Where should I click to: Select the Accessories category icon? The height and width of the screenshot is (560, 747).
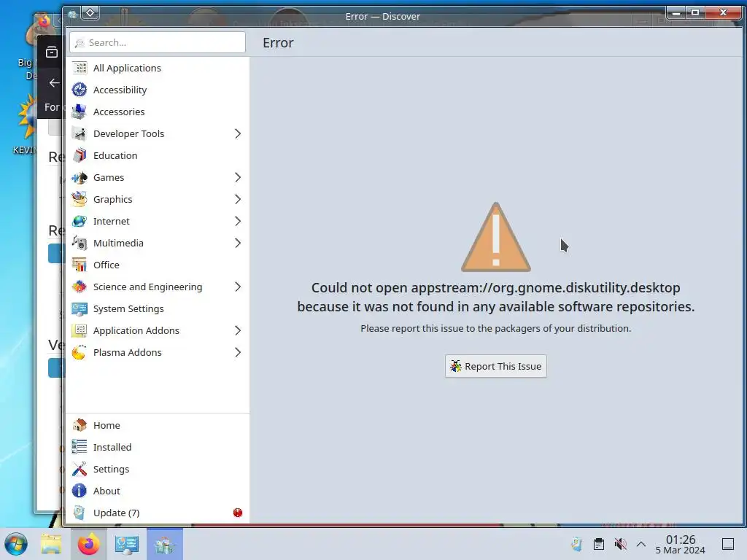(x=80, y=112)
